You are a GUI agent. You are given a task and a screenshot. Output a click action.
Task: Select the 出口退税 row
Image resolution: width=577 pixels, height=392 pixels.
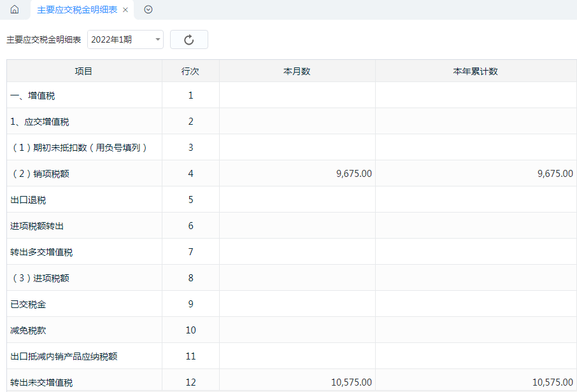pyautogui.click(x=292, y=199)
